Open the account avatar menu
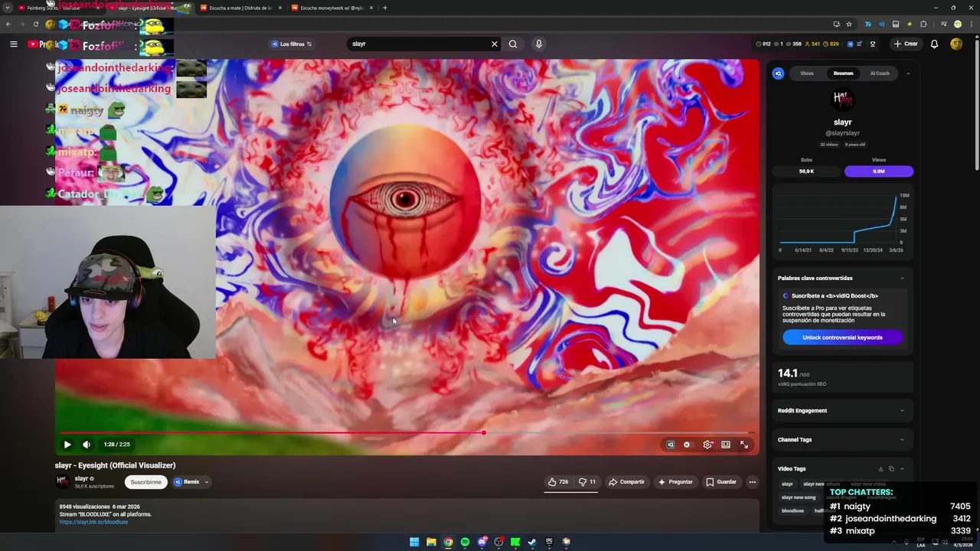 pyautogui.click(x=956, y=44)
